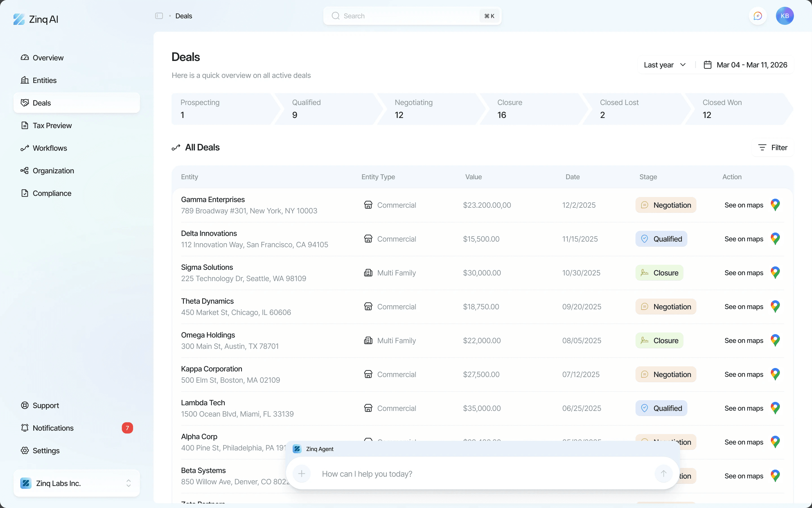Open Google Maps pin for Sigma Solutions

tap(775, 273)
